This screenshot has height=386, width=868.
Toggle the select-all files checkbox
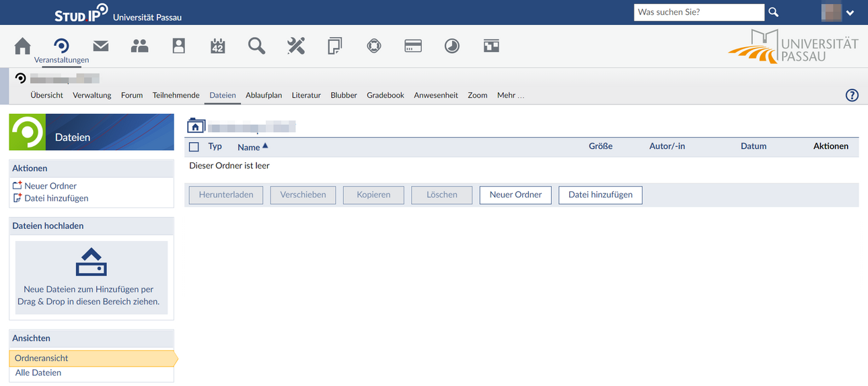pos(194,147)
